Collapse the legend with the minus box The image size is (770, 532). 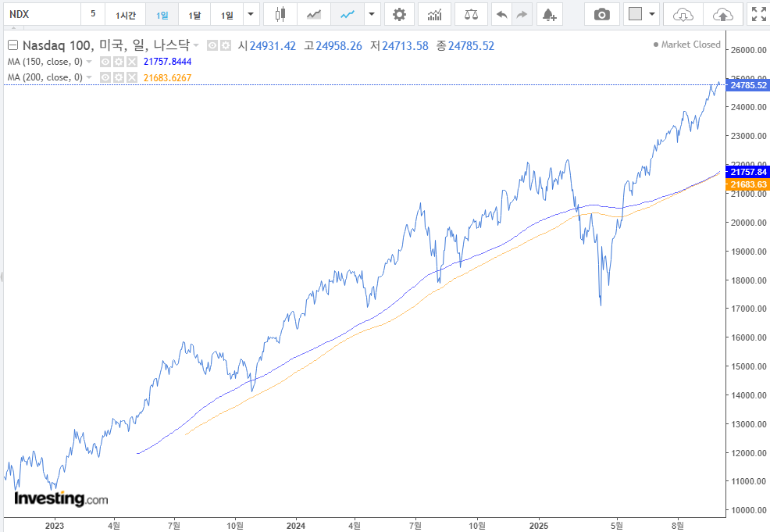tap(12, 45)
